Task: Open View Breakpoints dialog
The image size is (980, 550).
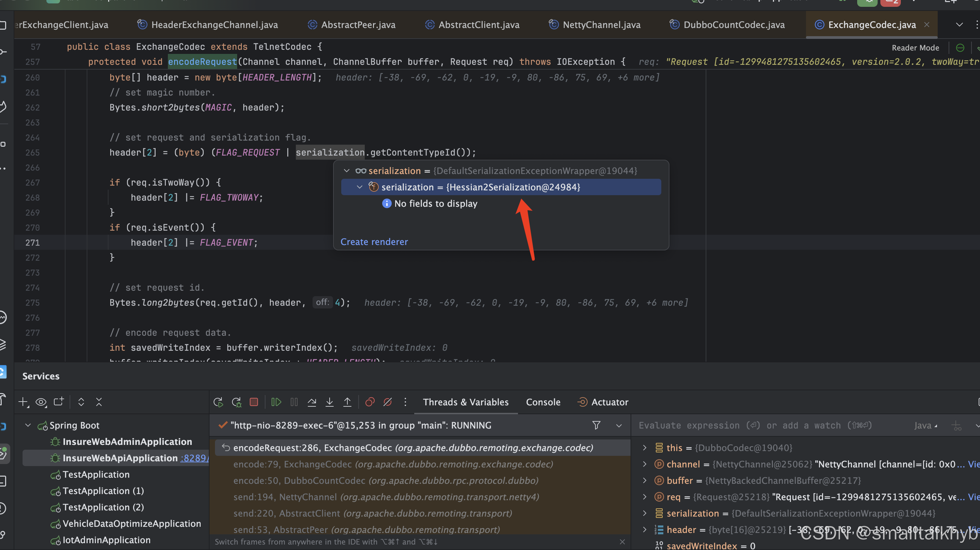Action: tap(370, 402)
